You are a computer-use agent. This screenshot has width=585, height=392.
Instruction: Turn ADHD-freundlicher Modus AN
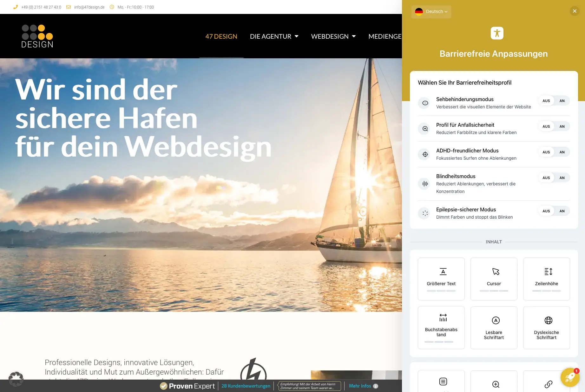click(562, 152)
